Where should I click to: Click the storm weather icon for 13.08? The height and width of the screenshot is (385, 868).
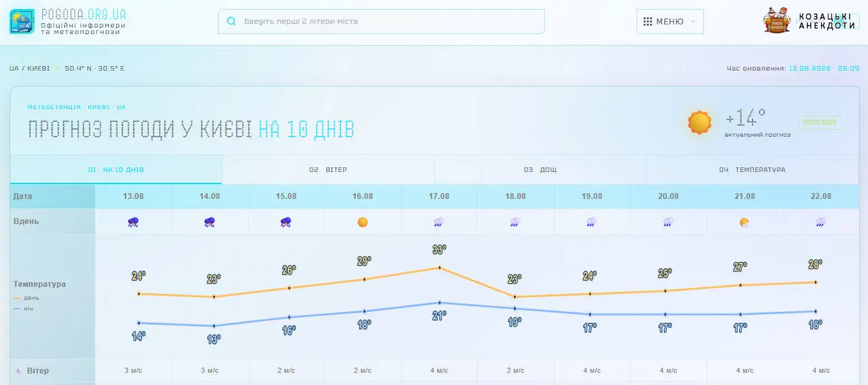(x=133, y=222)
